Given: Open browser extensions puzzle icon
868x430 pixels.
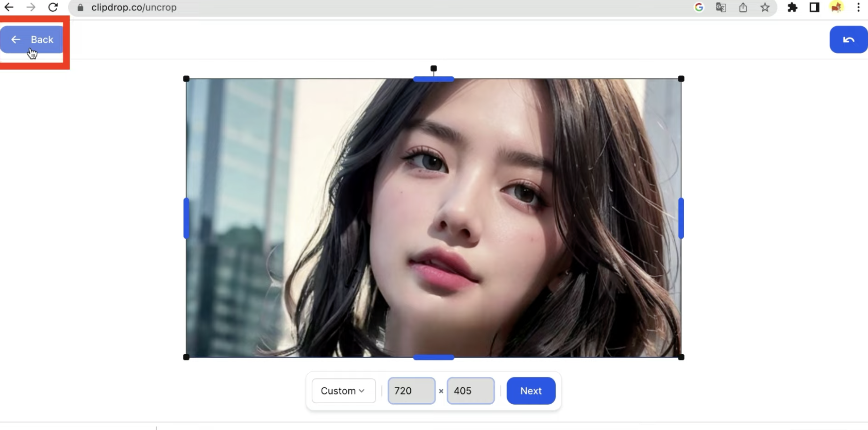Looking at the screenshot, I should point(792,7).
